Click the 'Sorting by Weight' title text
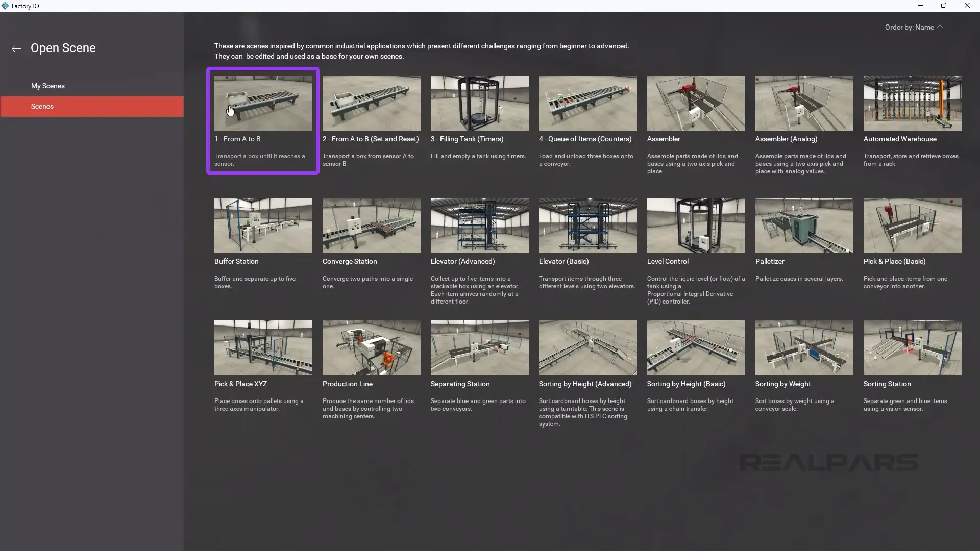 point(783,384)
